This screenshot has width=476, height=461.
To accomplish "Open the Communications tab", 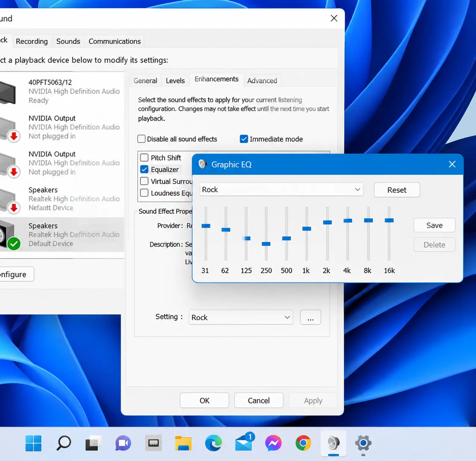I will pyautogui.click(x=115, y=41).
